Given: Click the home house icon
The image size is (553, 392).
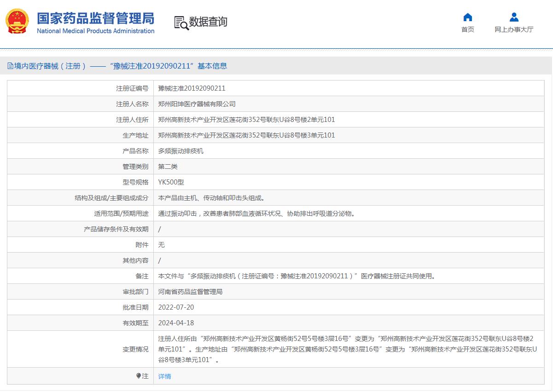Looking at the screenshot, I should pyautogui.click(x=467, y=17).
